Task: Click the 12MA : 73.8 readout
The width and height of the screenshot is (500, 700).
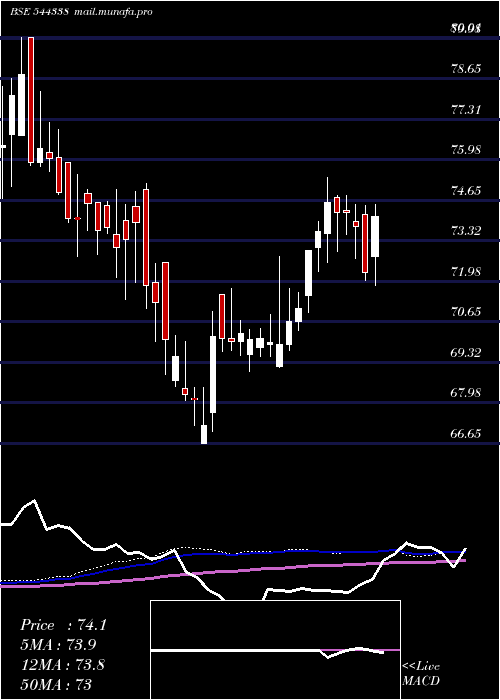Action: 63,664
